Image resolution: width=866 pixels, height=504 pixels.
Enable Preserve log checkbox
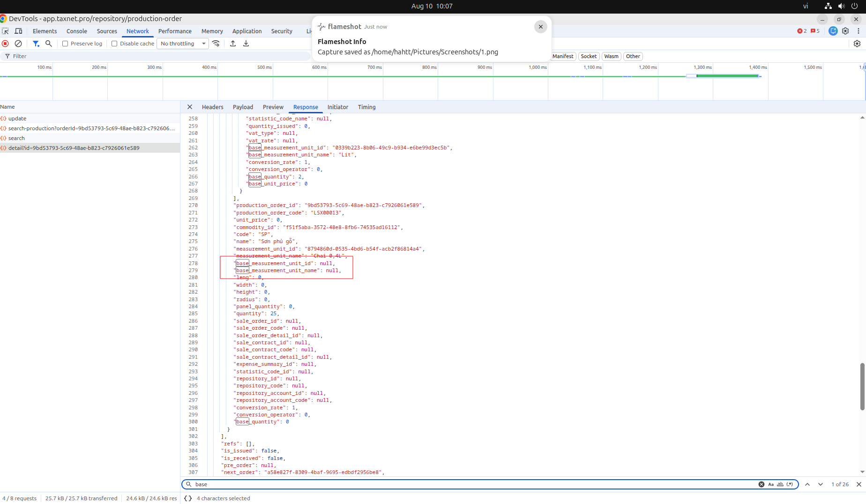pyautogui.click(x=65, y=44)
